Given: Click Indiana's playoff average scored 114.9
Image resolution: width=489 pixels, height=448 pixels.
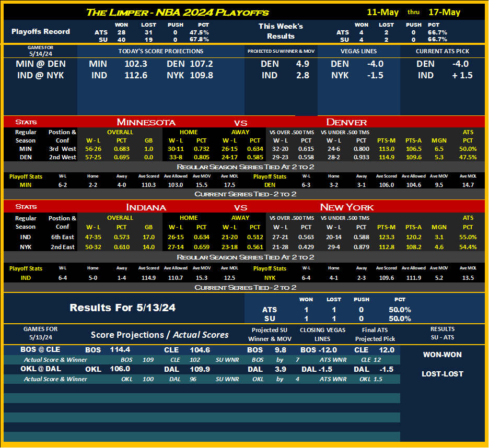Looking at the screenshot, I should pyautogui.click(x=148, y=278).
